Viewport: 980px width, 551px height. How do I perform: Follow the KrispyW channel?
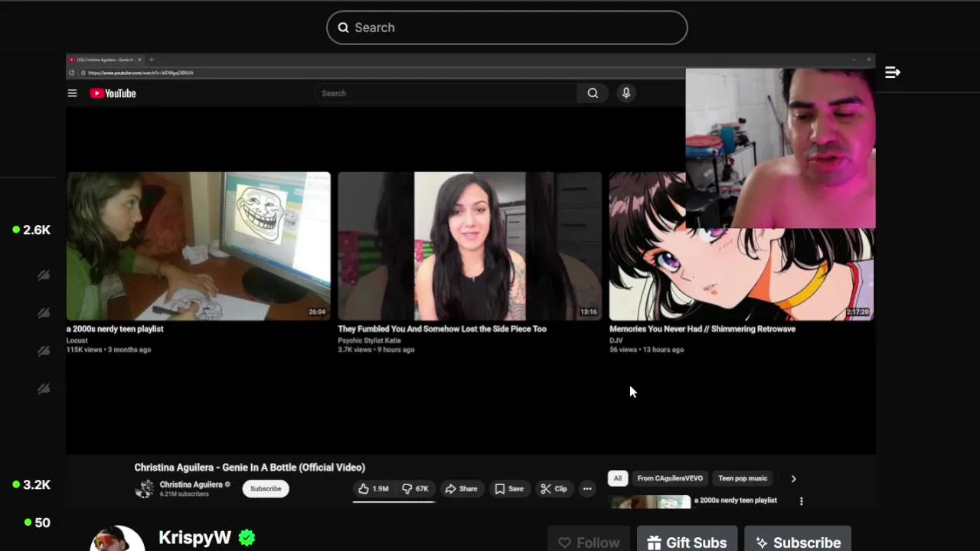(x=589, y=542)
